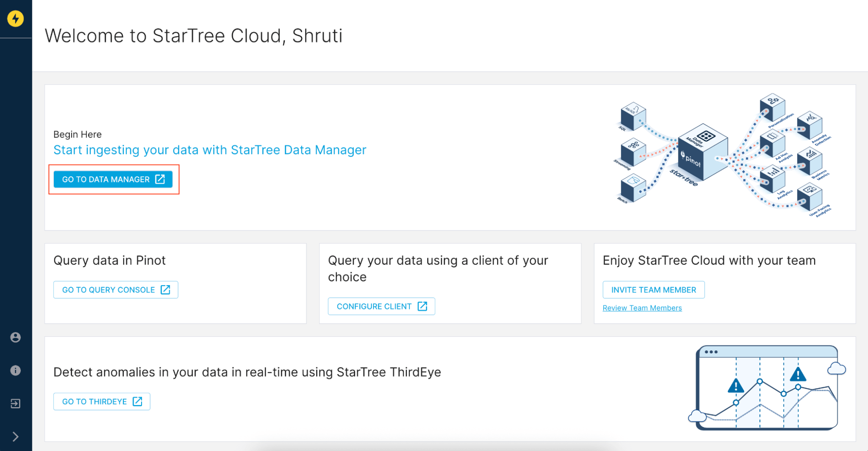Click the Go To Data Manager button
868x451 pixels.
(113, 179)
